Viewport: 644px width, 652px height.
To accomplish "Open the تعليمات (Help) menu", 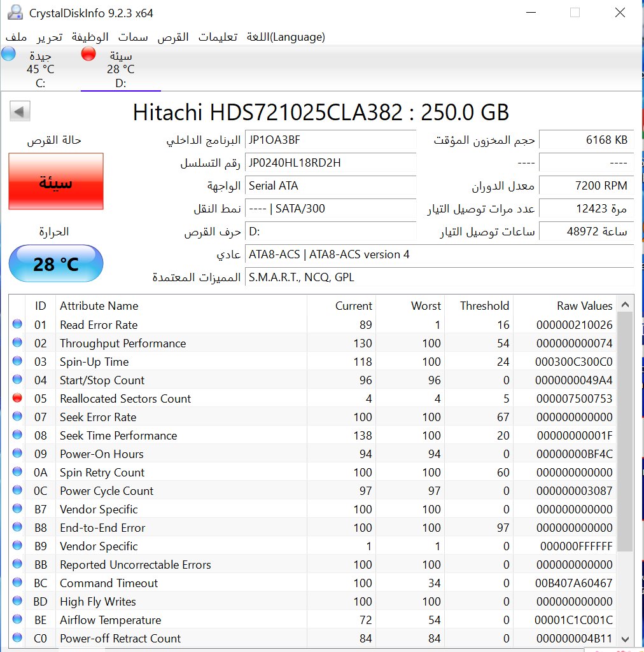I will [x=218, y=37].
